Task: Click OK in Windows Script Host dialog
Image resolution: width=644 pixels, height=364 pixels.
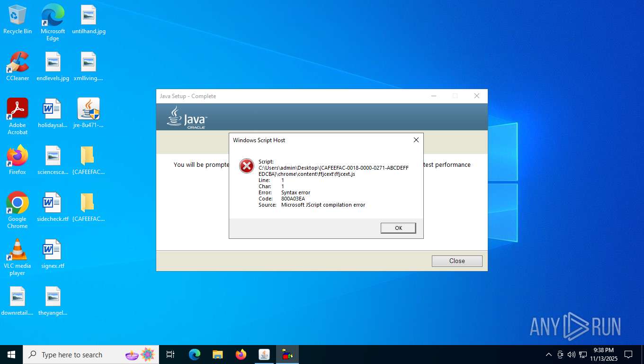Action: pos(398,228)
